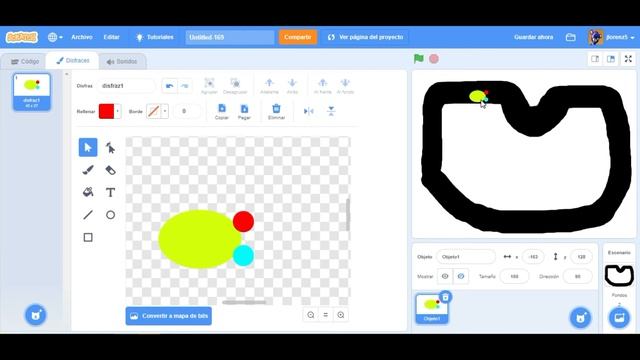The width and height of the screenshot is (640, 360).
Task: Select the Rectangle tool
Action: [88, 237]
